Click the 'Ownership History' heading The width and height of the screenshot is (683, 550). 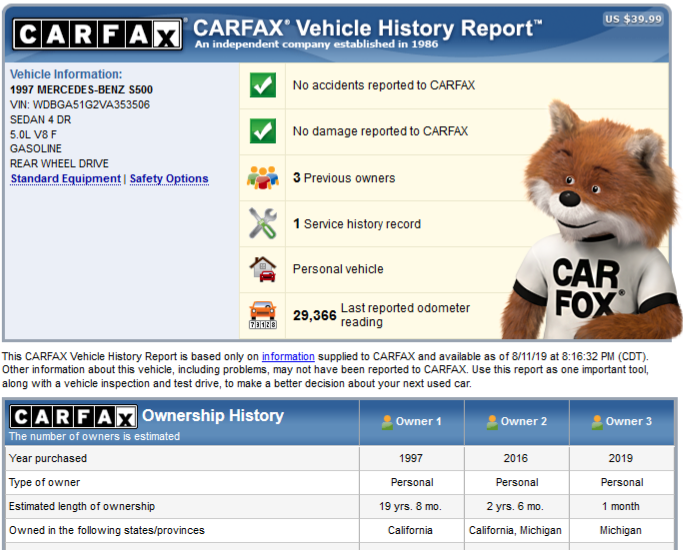tap(213, 415)
